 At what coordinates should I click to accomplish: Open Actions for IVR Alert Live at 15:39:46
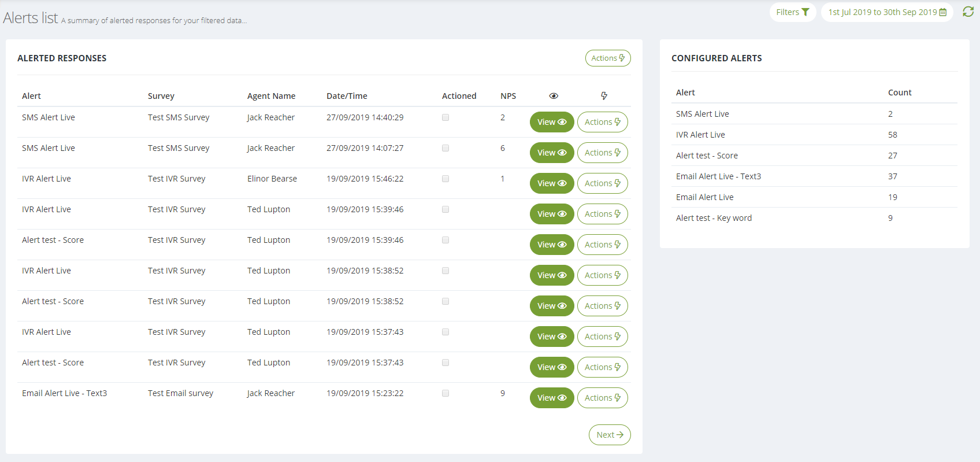tap(603, 214)
